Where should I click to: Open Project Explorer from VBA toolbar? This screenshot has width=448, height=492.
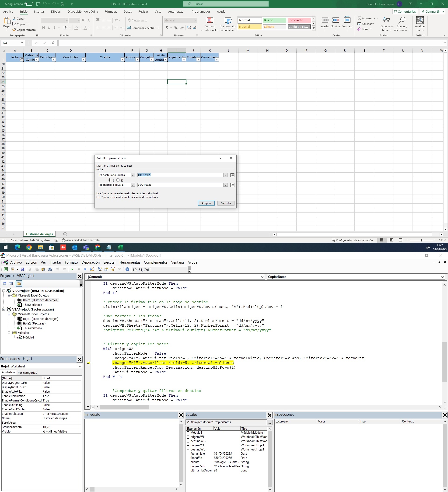100,269
